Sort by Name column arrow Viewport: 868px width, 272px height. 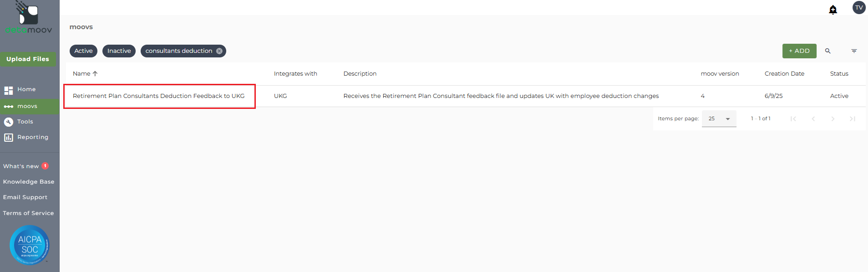click(x=95, y=73)
